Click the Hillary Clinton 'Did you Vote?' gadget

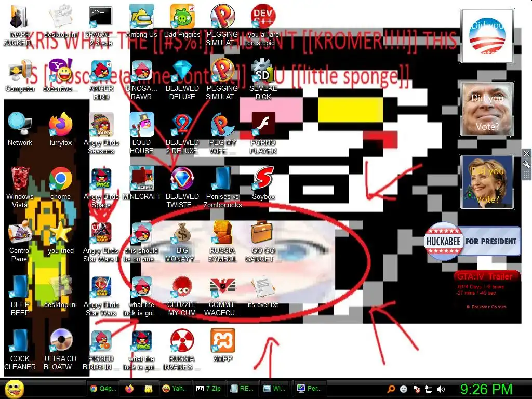click(487, 182)
